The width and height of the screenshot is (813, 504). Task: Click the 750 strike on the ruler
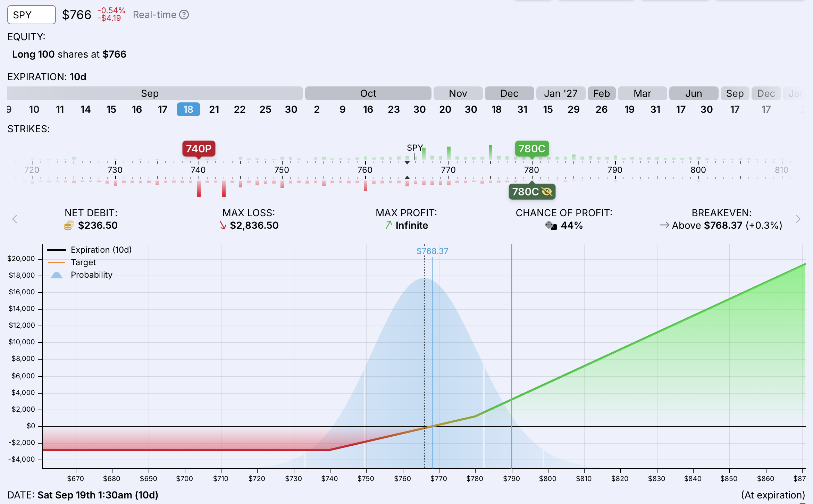(x=282, y=170)
